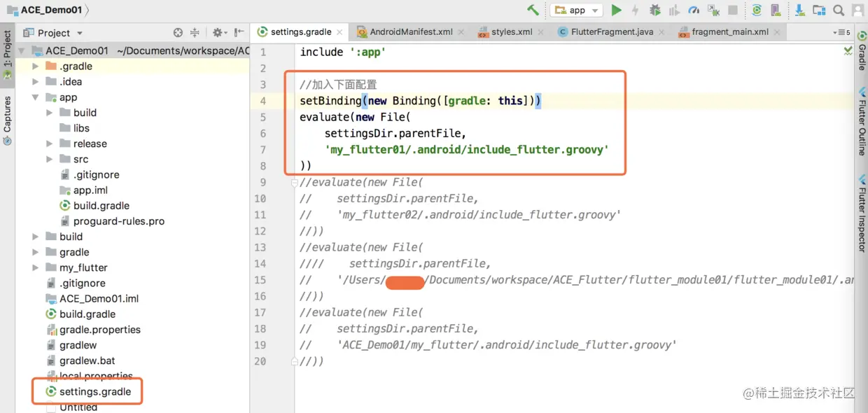This screenshot has height=413, width=868.
Task: Select ACE_Demo01.iml file
Action: (99, 299)
